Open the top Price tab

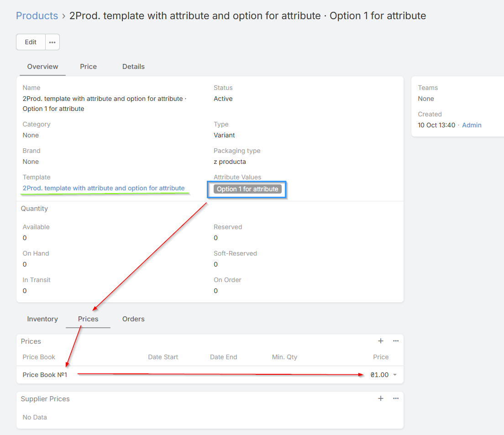(x=88, y=67)
